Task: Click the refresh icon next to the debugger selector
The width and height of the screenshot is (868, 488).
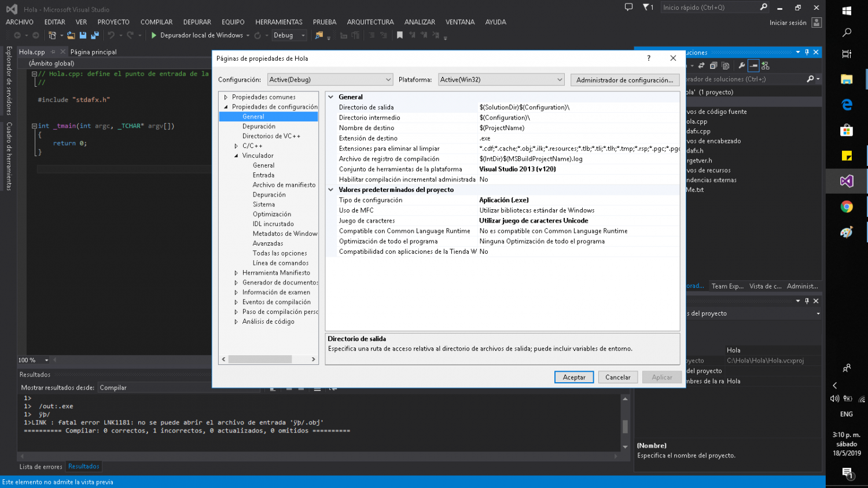Action: 258,35
